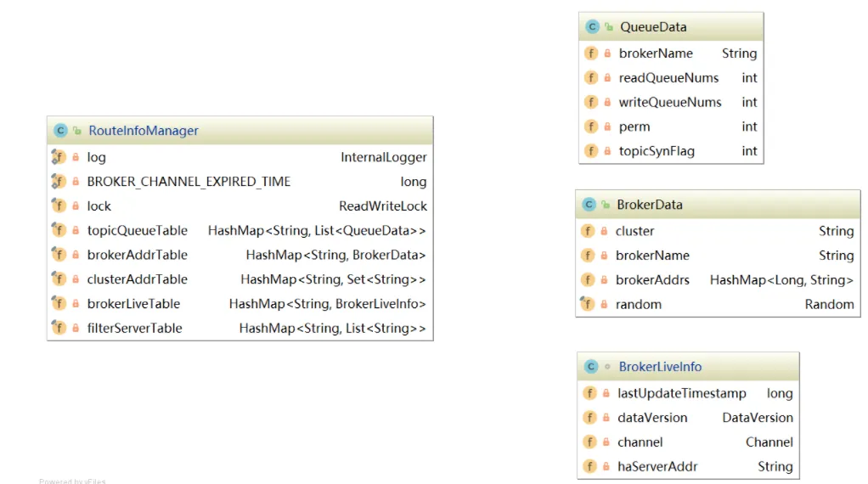
Task: Click the class icon beside BrokerLiveInfo
Action: tap(590, 366)
